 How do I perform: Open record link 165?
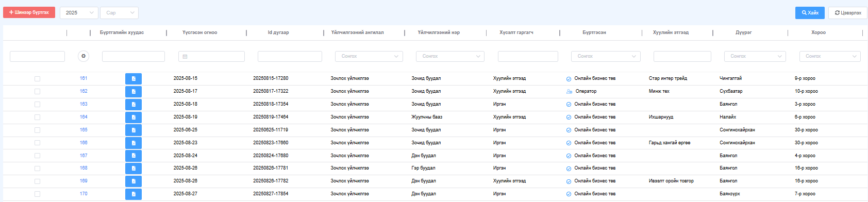[84, 130]
